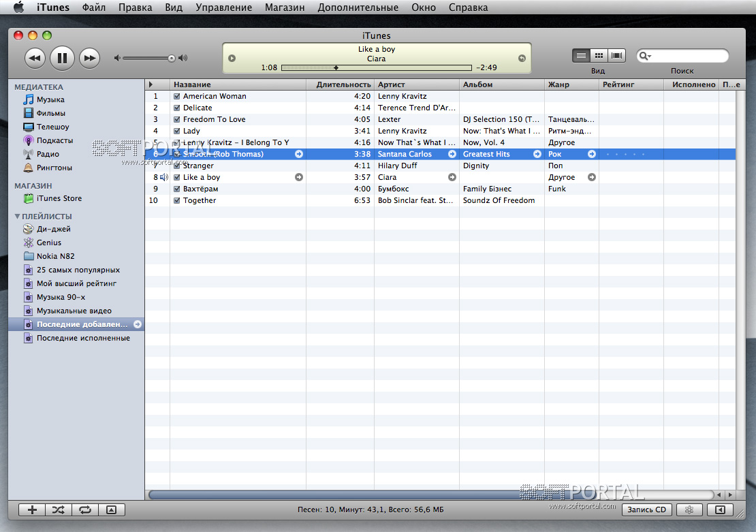Click arrow beside Santana Carlos artist
This screenshot has height=532, width=756.
point(452,154)
